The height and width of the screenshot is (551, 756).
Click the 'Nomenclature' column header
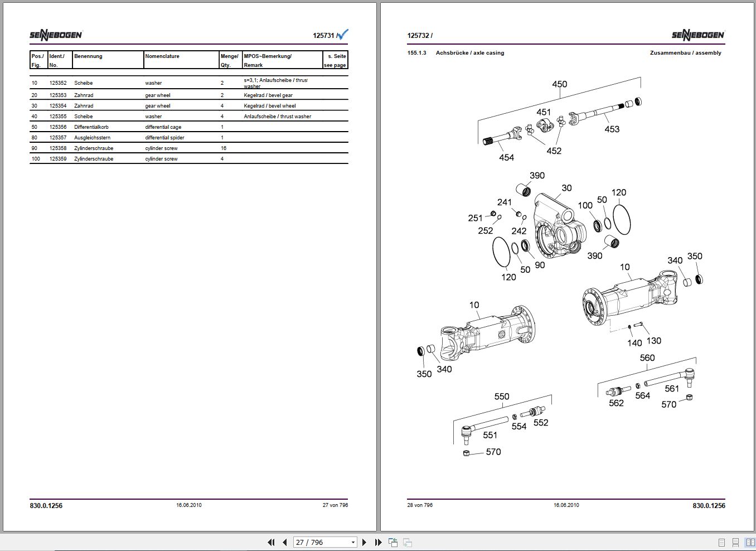(162, 56)
